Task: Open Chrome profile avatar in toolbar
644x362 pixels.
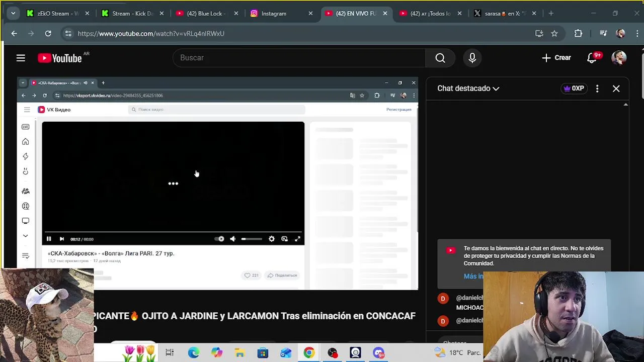Action: click(x=621, y=34)
